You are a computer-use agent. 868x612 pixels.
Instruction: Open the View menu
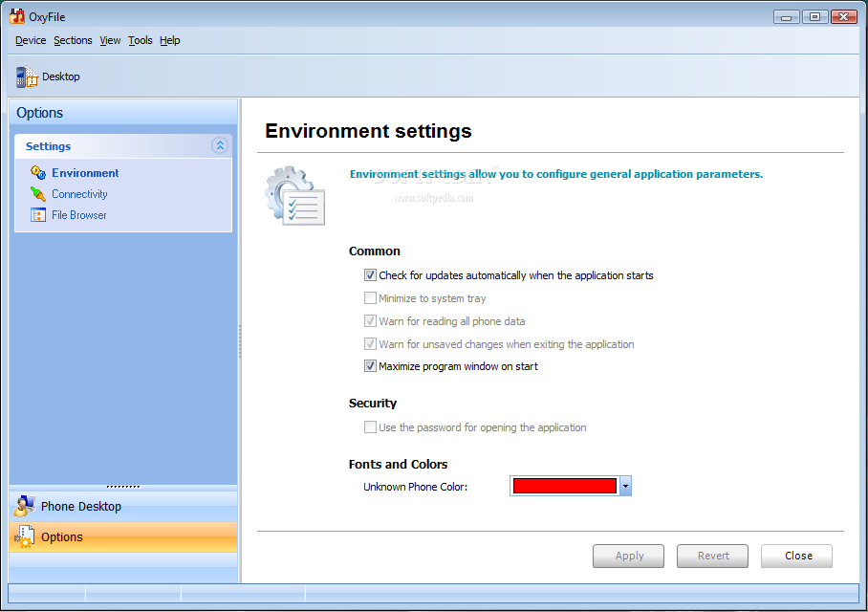point(110,40)
